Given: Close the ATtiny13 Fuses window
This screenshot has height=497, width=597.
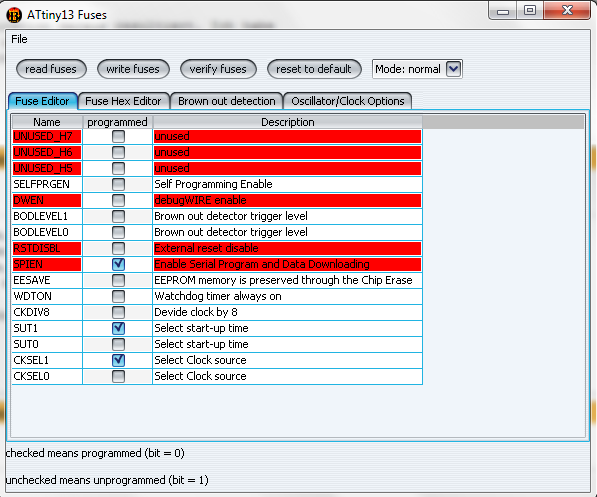Looking at the screenshot, I should pyautogui.click(x=567, y=11).
